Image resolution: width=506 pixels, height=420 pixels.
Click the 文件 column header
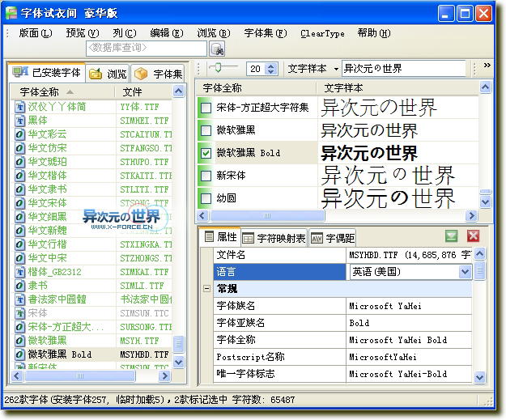[143, 92]
